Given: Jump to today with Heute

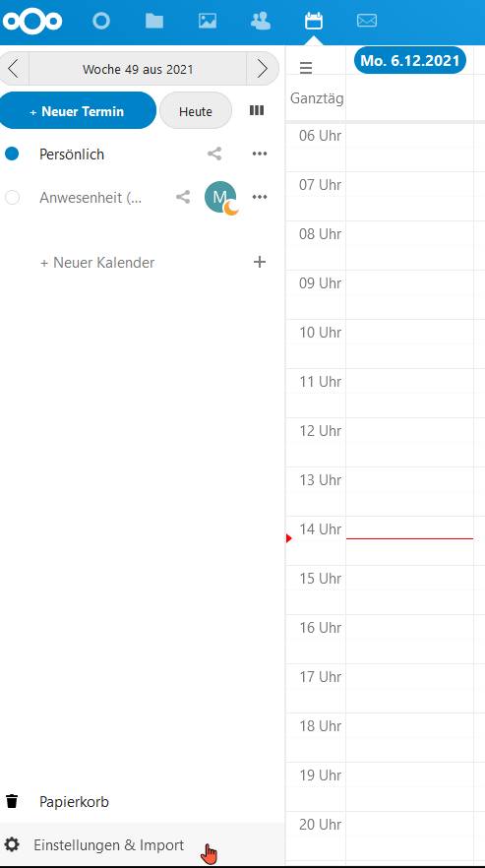Looking at the screenshot, I should [196, 111].
